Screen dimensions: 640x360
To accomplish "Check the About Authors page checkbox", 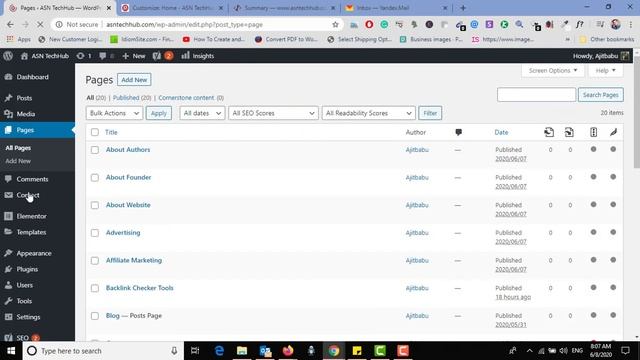I will click(95, 150).
